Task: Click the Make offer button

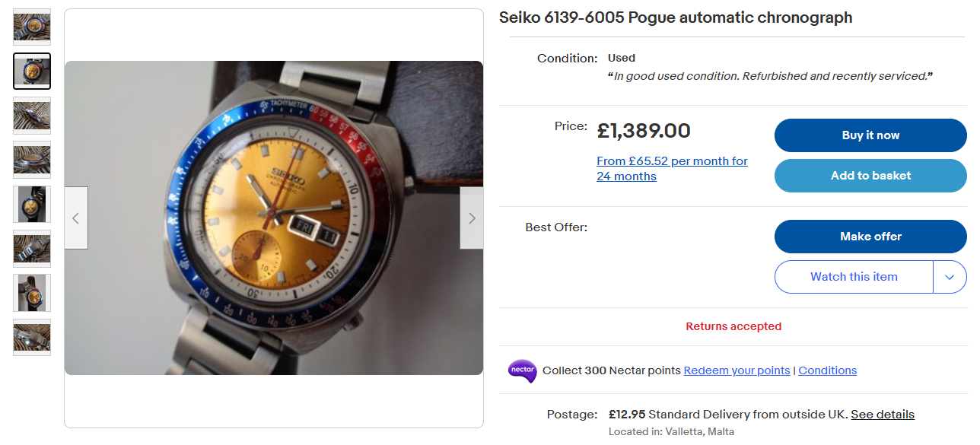Action: (x=870, y=237)
